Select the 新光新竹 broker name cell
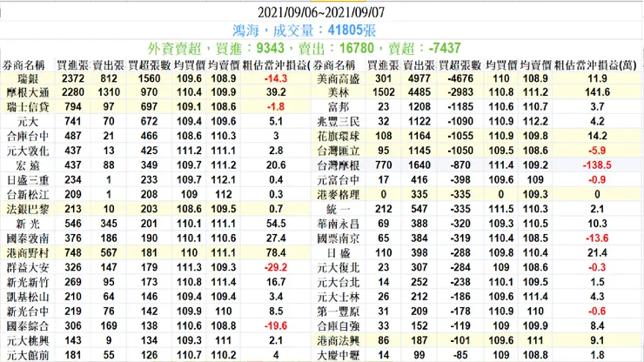The image size is (644, 362). pos(28,282)
